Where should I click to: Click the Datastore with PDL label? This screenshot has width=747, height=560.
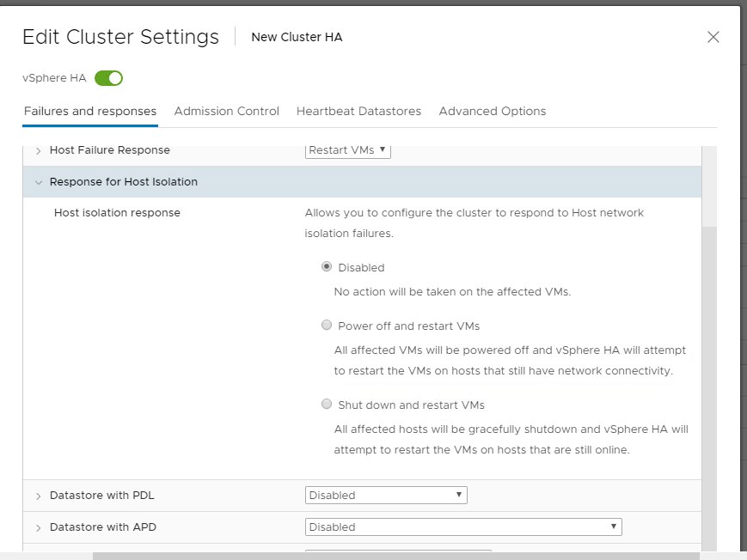(102, 496)
